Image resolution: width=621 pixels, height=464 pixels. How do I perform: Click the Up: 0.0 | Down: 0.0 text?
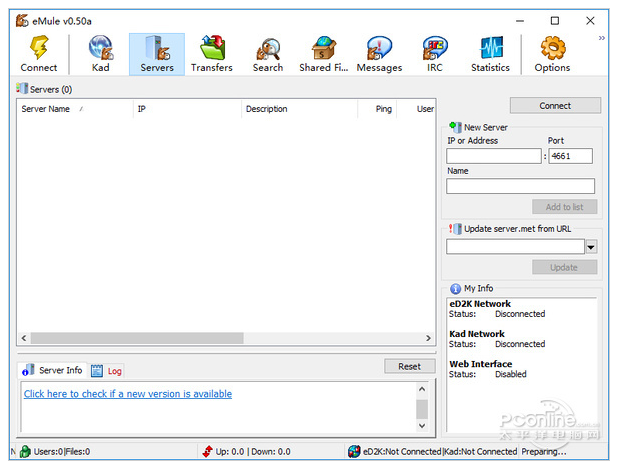[x=253, y=451]
